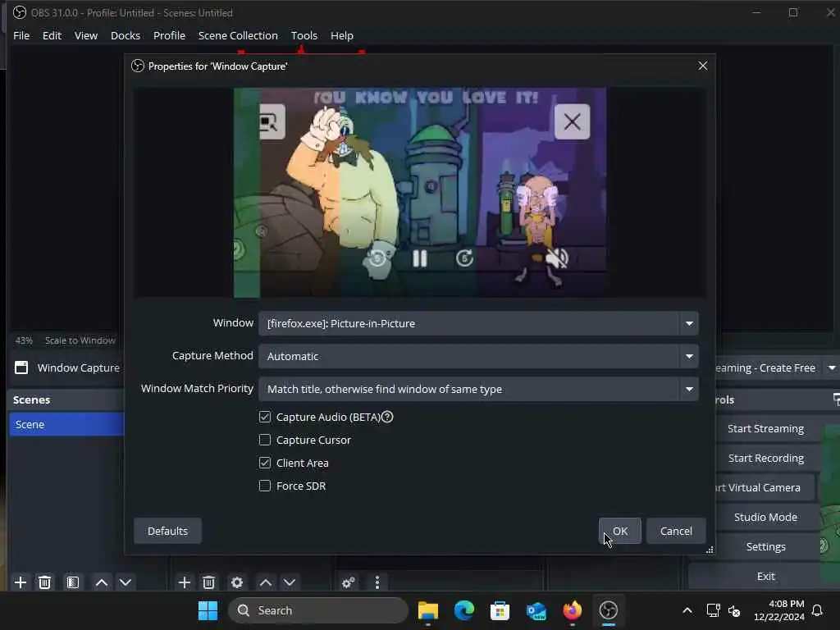Click the Scale to Window label
The image size is (840, 630).
[80, 340]
